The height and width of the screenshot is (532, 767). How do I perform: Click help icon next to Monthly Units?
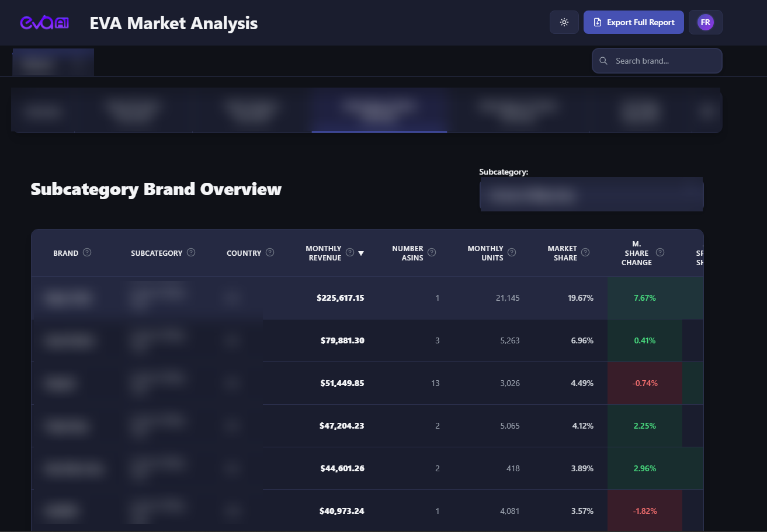(512, 252)
